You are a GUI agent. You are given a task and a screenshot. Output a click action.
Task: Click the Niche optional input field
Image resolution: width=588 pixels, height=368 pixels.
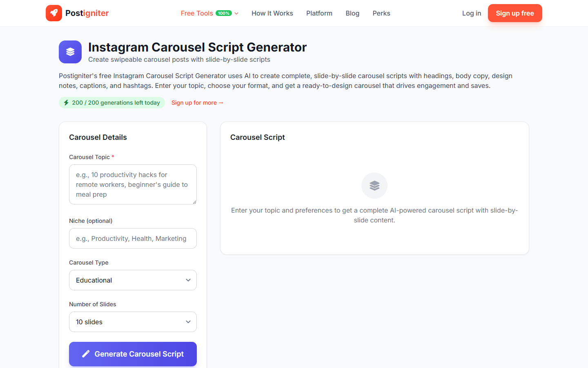coord(133,238)
